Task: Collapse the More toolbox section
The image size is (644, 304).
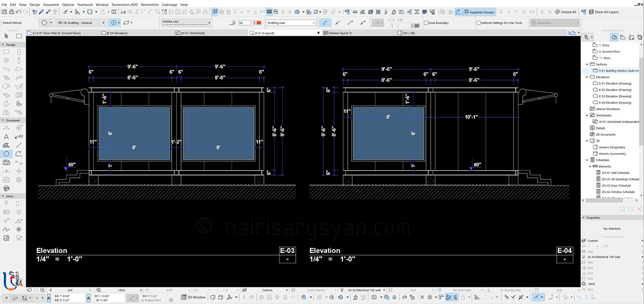Action: (x=3, y=196)
